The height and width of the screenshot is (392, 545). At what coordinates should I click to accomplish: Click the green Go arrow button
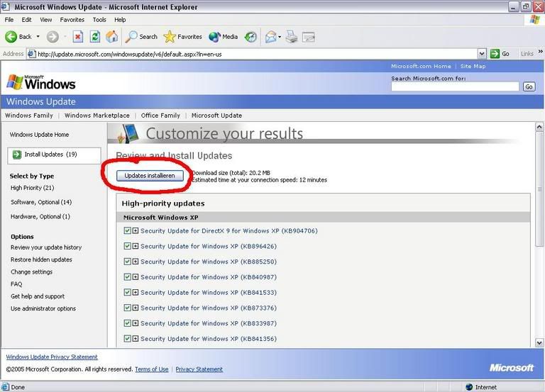point(495,54)
